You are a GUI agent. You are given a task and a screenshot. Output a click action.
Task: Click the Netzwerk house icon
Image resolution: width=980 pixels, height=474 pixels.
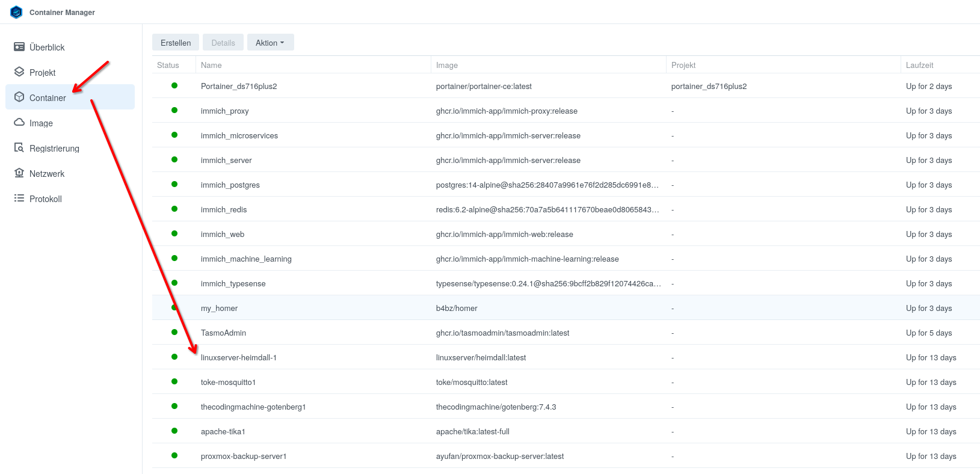[19, 173]
